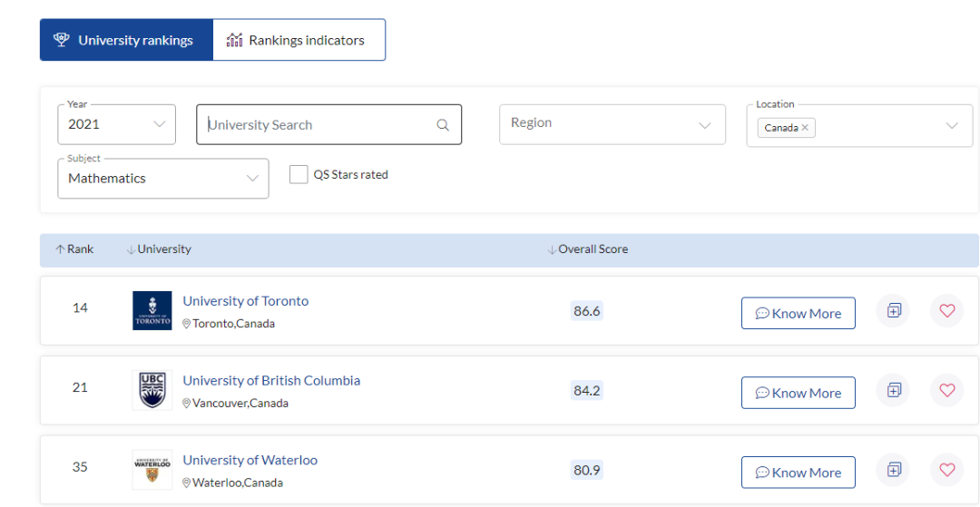
Task: Click Know More for University of Toronto
Action: coord(798,314)
